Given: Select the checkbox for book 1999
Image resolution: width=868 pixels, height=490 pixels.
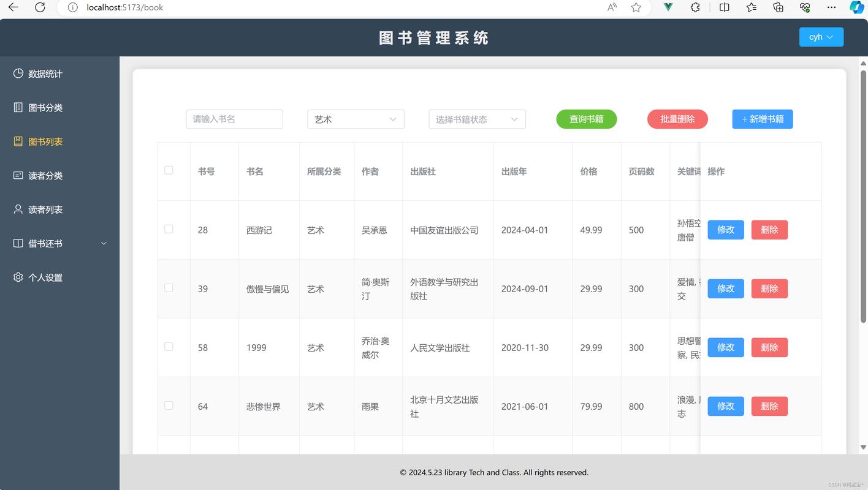Looking at the screenshot, I should click(x=169, y=346).
